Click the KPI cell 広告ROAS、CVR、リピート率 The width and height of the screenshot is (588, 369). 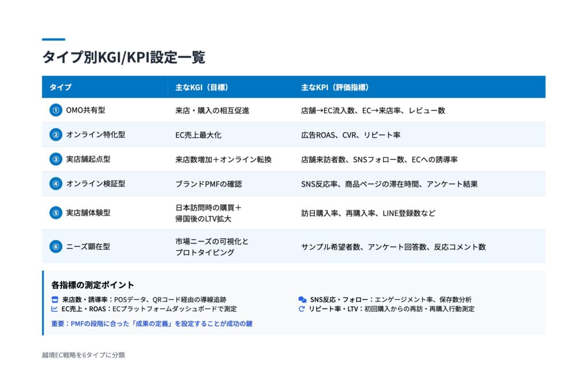(x=350, y=135)
